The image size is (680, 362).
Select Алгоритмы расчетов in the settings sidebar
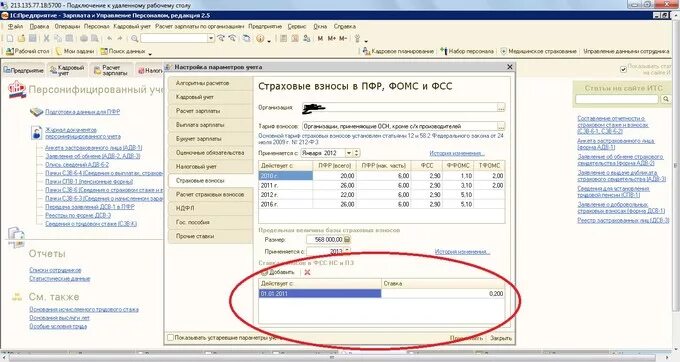tap(210, 83)
